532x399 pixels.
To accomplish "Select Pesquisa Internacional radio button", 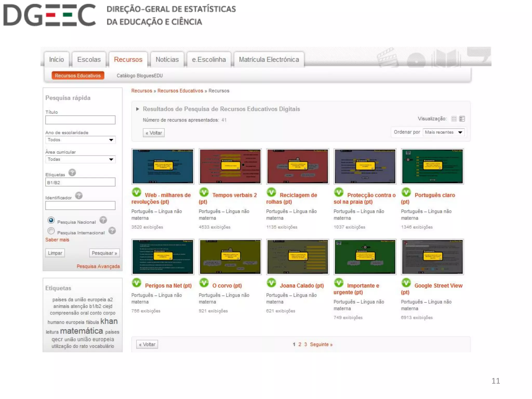I will [51, 231].
